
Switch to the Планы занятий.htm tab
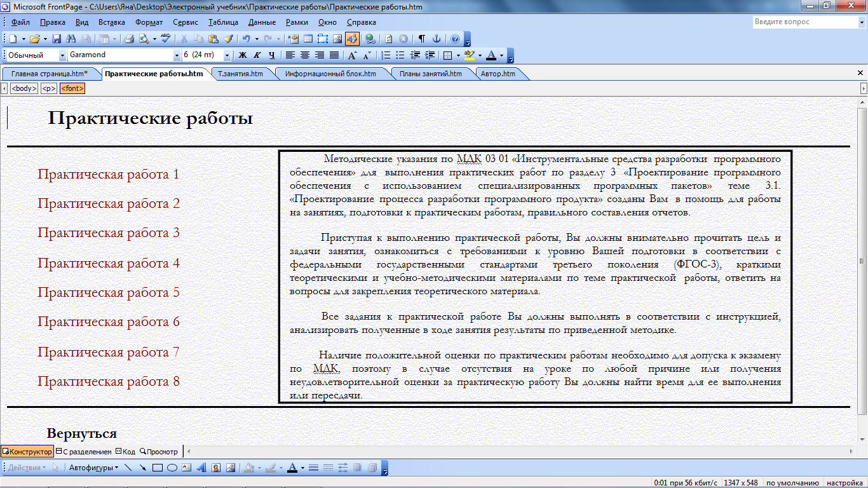coord(431,74)
